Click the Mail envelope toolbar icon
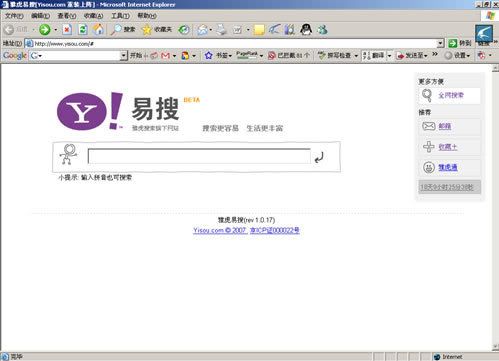Viewport: 499px width, 361px height. point(202,30)
